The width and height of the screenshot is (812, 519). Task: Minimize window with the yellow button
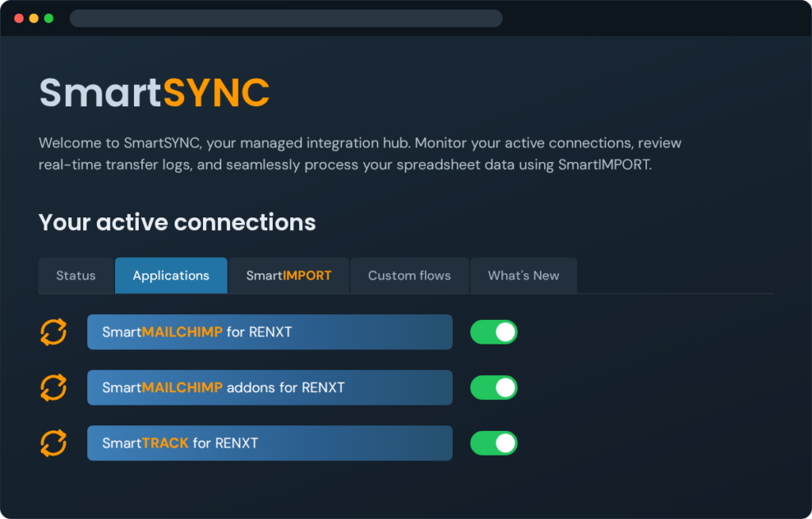[33, 18]
